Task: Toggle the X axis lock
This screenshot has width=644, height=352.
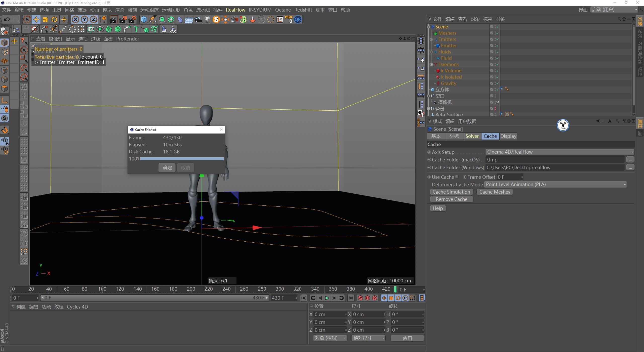Action: (75, 19)
